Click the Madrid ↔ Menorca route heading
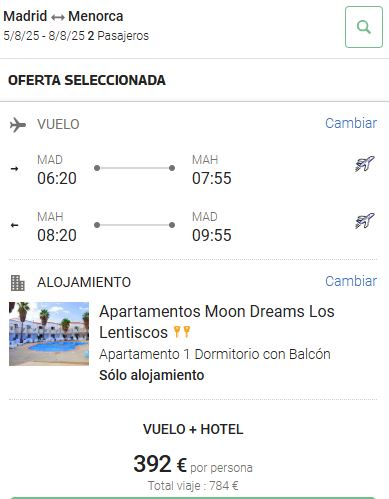This screenshot has height=499, width=389. tap(63, 16)
